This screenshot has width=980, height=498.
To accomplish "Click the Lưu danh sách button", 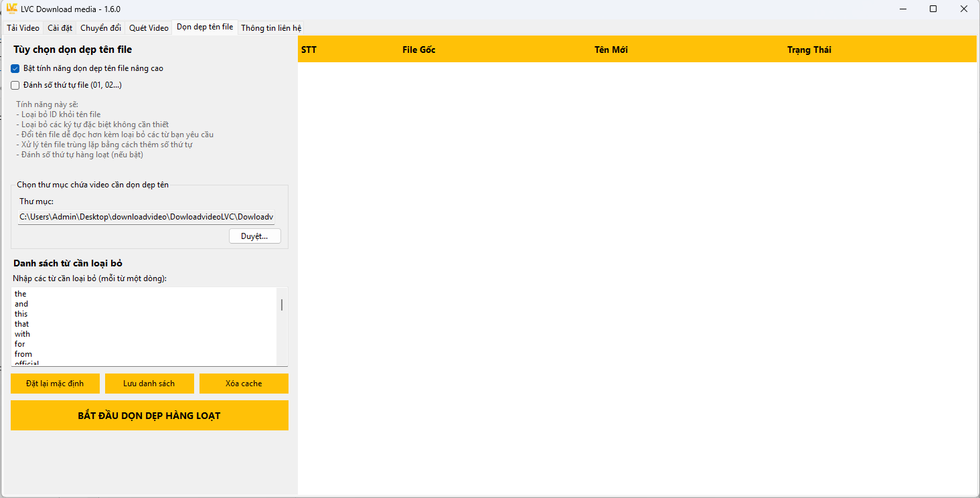I will [149, 384].
